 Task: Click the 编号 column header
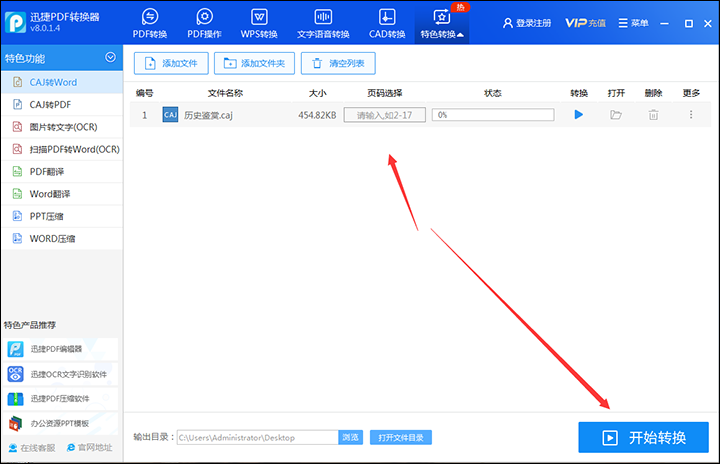coord(145,93)
